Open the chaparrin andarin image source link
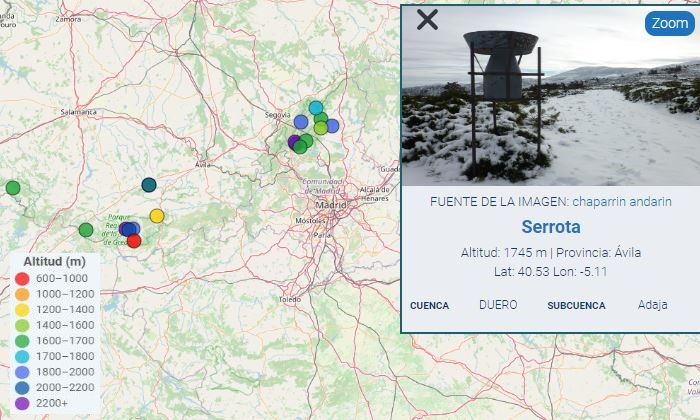The width and height of the screenshot is (700, 420). 622,202
